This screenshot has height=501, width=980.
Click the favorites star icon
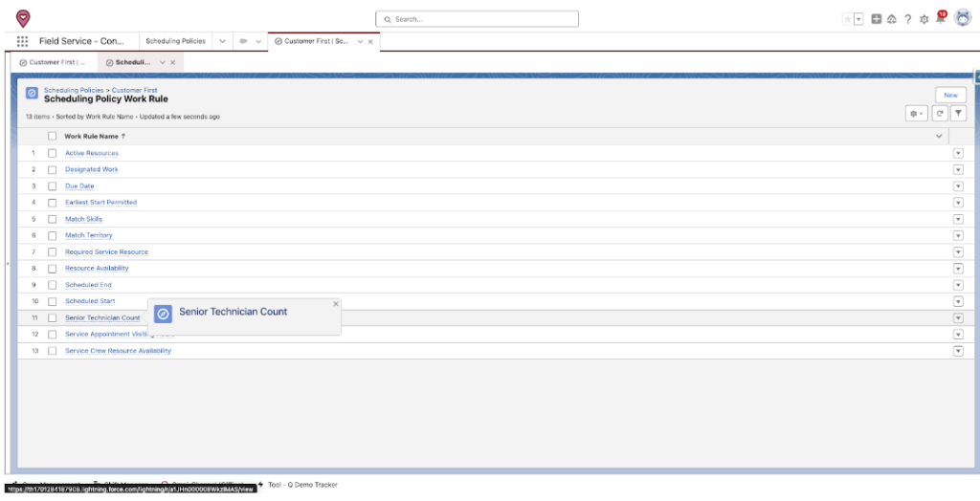pyautogui.click(x=848, y=19)
